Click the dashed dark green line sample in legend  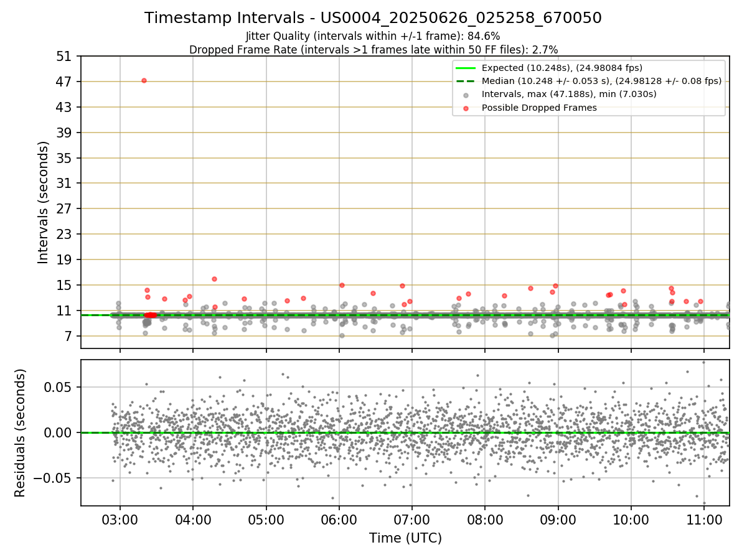coord(466,81)
